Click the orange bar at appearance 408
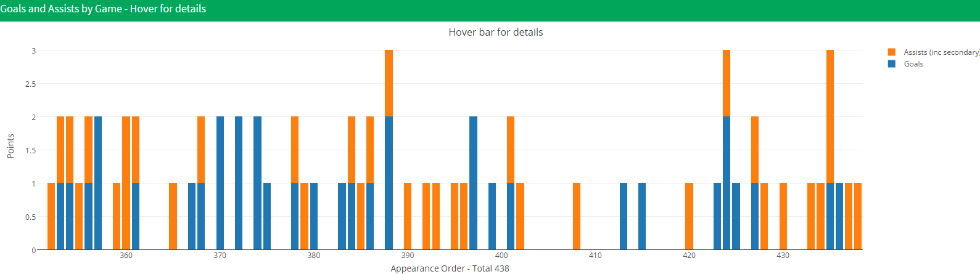Screen dimensions: 980x274 [577, 216]
